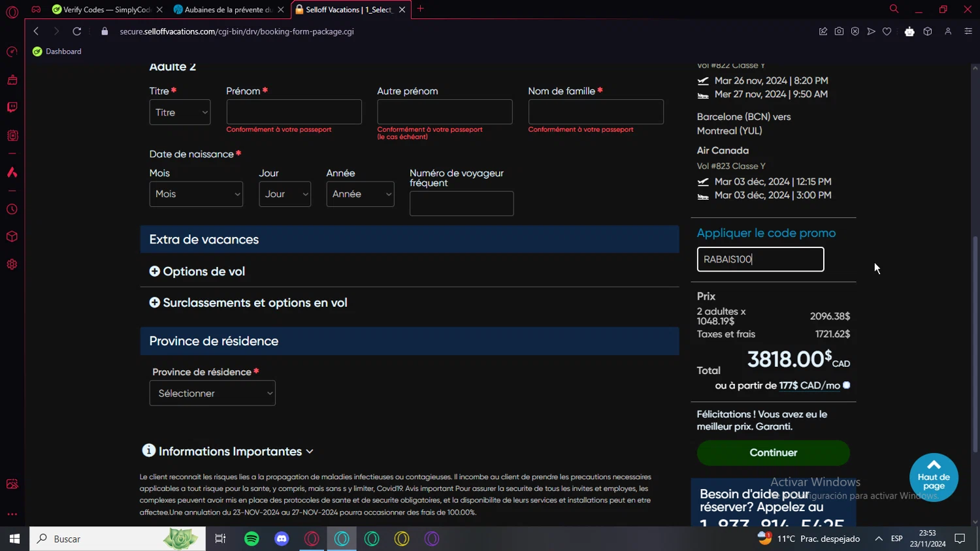Open Discord from the taskbar
Viewport: 980px width, 551px height.
282,539
